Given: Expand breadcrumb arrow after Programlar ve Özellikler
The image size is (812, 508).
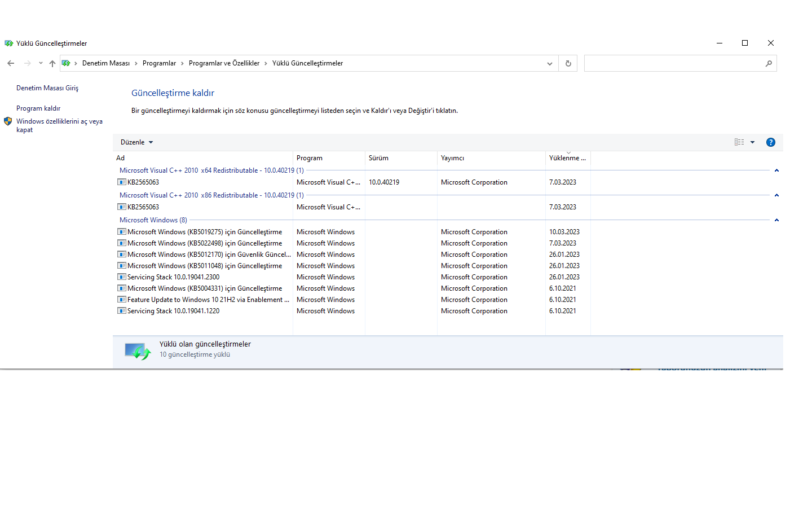Looking at the screenshot, I should [266, 63].
